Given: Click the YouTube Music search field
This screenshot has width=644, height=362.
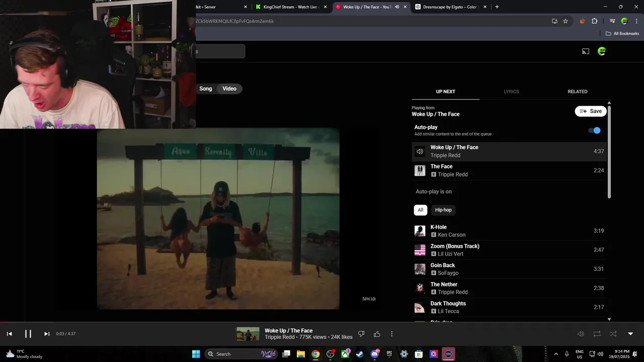Looking at the screenshot, I should 220,51.
